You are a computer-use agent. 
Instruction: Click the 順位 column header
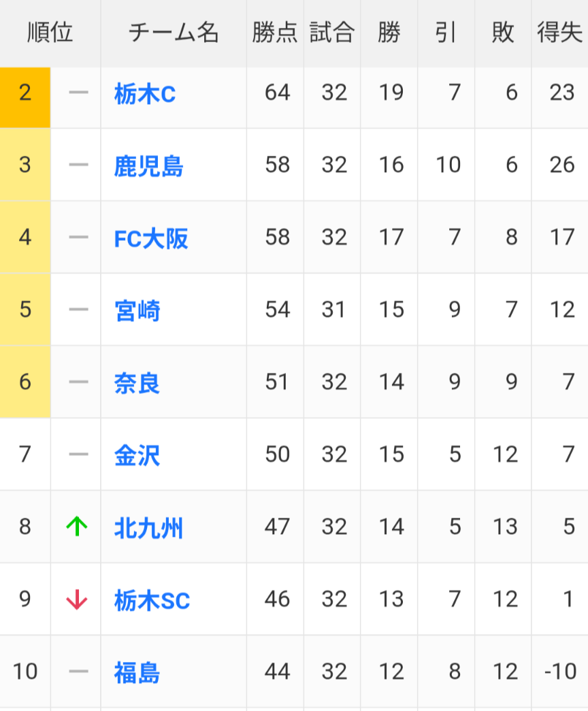click(x=50, y=33)
